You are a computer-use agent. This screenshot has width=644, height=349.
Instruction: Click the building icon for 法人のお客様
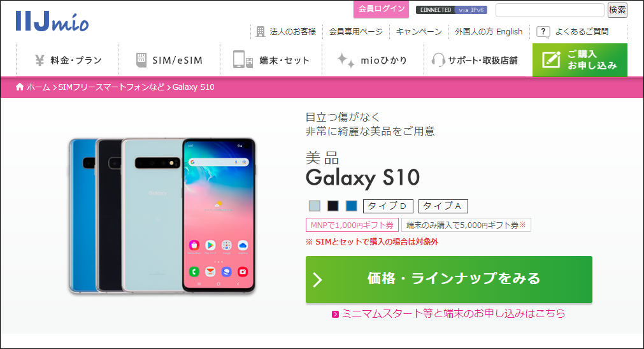pos(261,32)
